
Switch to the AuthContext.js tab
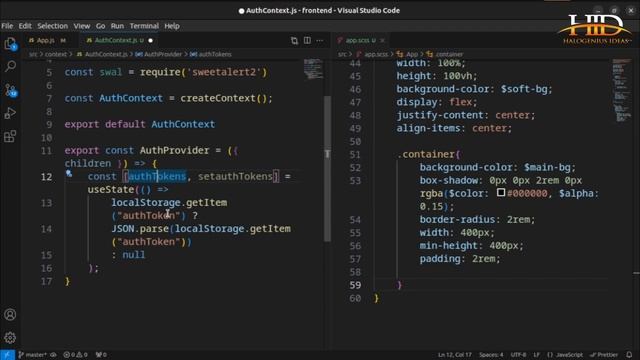(116, 40)
